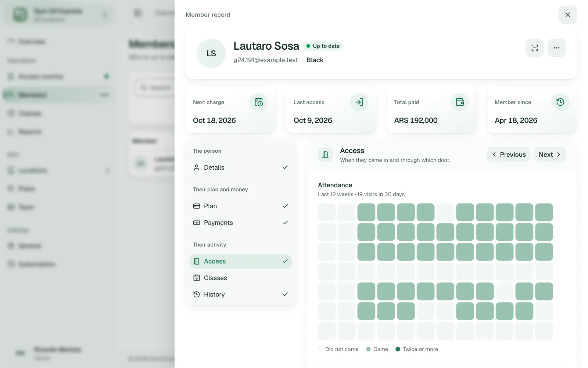
Task: Open the History section
Action: (x=241, y=294)
